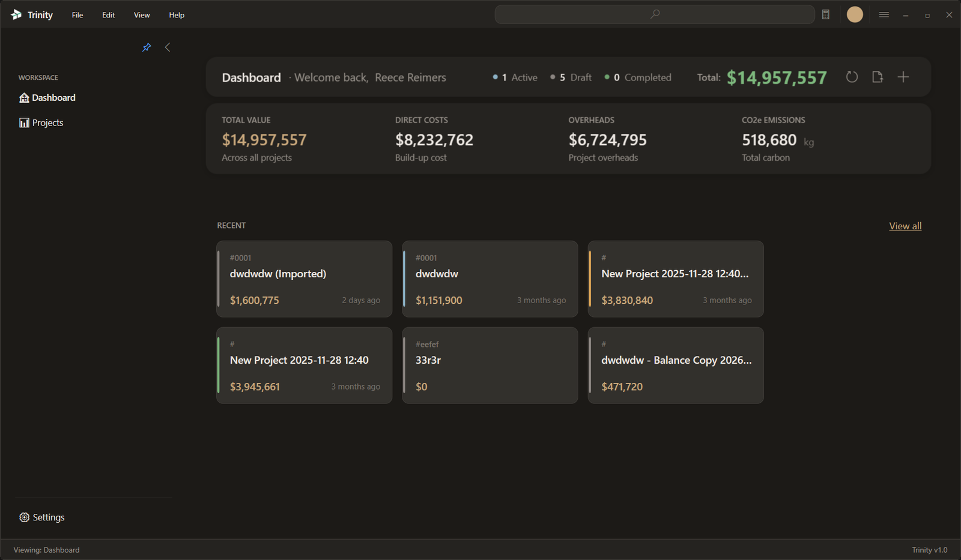This screenshot has height=560, width=961.
Task: Filter by 1 Active status
Action: pos(515,77)
